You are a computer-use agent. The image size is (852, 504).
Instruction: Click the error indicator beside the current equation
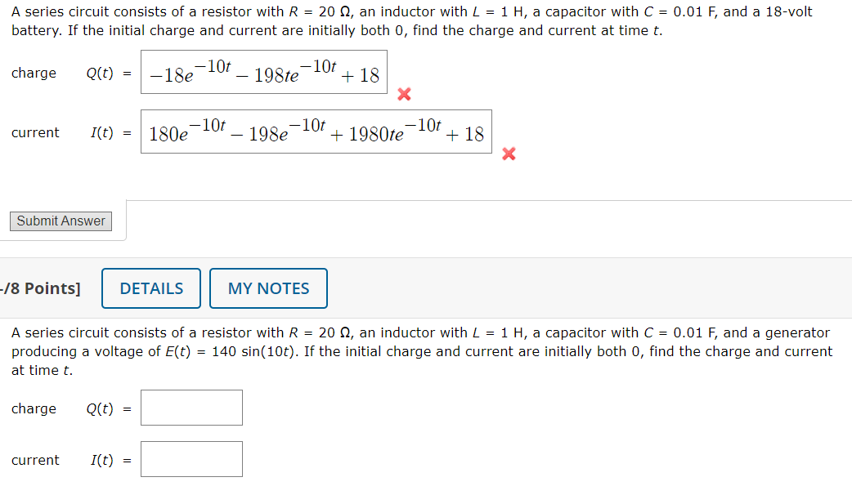508,153
